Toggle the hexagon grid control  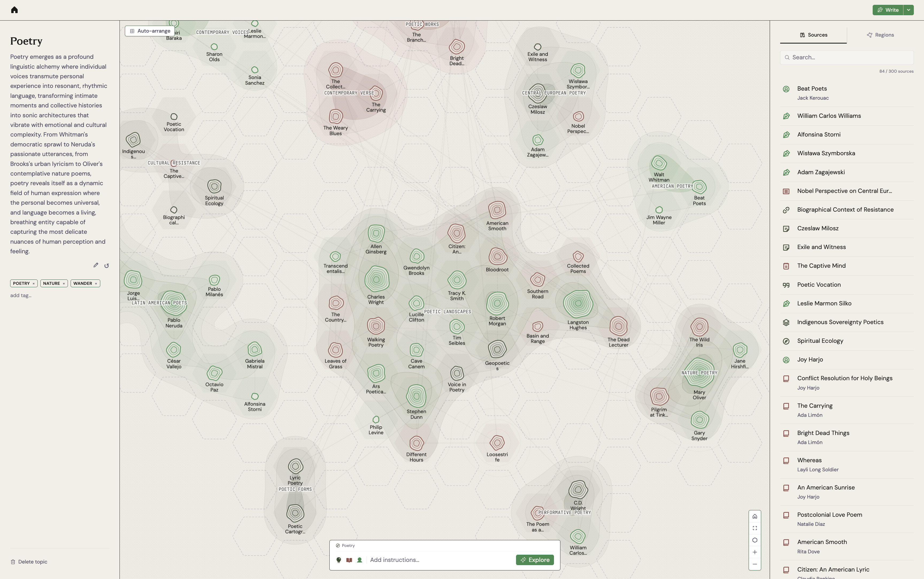point(755,540)
